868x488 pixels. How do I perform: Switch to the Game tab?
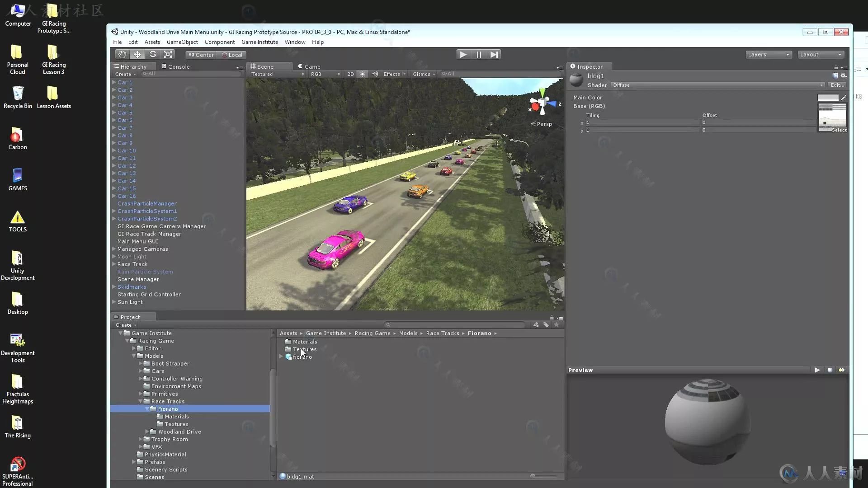(x=309, y=66)
